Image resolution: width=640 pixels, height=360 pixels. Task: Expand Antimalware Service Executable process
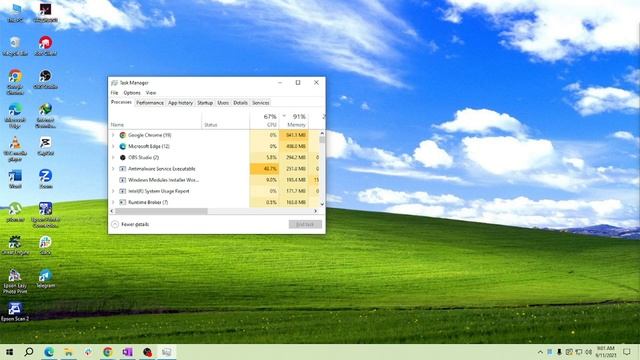coord(113,169)
